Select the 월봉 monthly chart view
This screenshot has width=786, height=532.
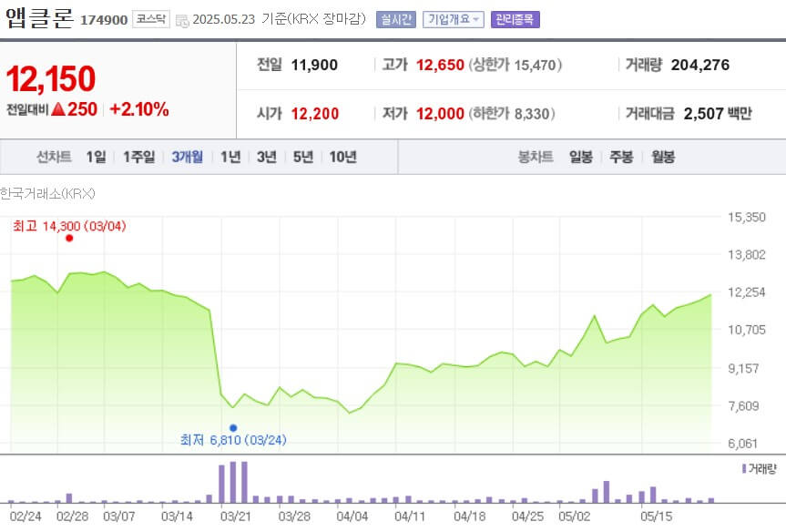pyautogui.click(x=665, y=156)
